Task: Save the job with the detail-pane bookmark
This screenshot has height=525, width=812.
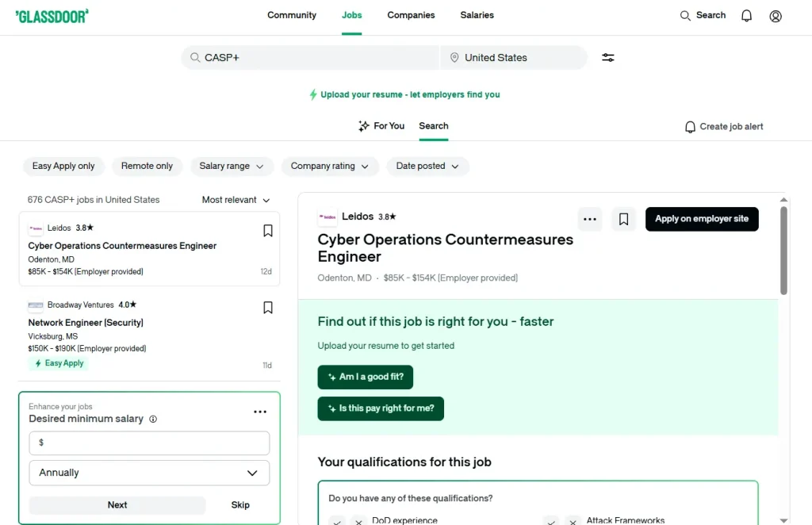Action: coord(623,219)
